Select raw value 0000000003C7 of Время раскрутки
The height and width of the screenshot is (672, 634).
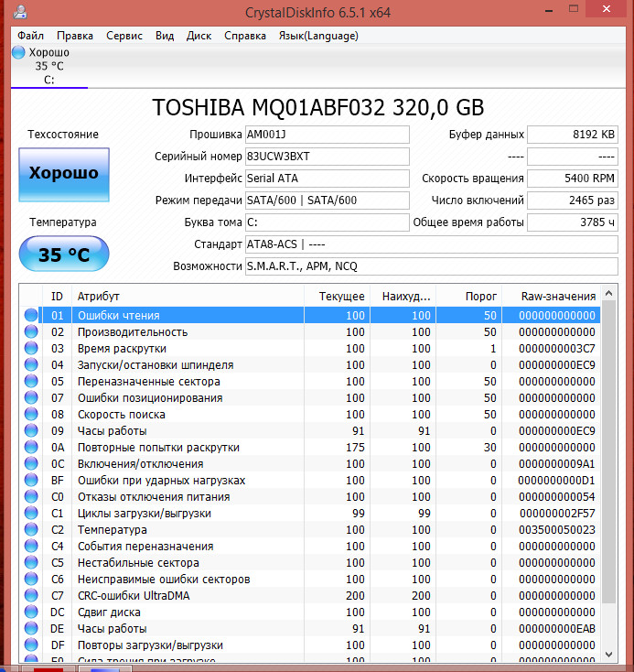click(x=557, y=349)
